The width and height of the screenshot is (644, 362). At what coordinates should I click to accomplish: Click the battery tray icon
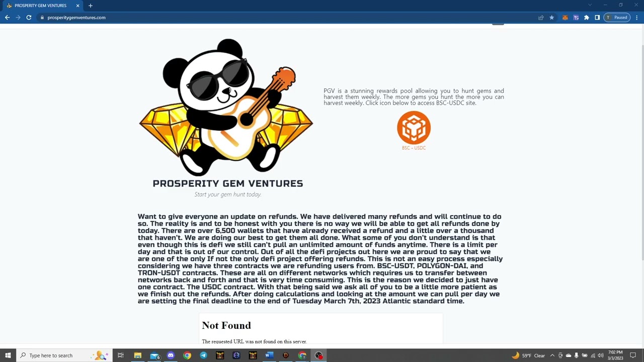[x=584, y=355]
